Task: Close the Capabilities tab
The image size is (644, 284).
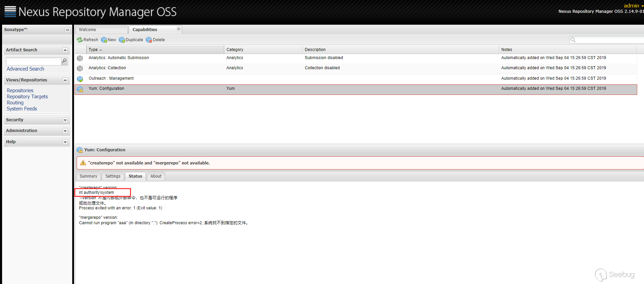Action: pyautogui.click(x=179, y=29)
